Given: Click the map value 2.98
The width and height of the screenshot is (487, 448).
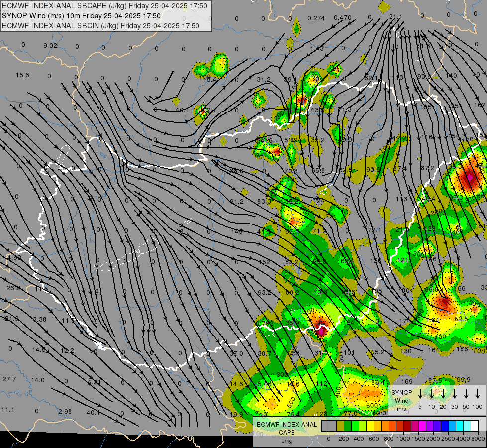Looking at the screenshot, I should point(65,411).
